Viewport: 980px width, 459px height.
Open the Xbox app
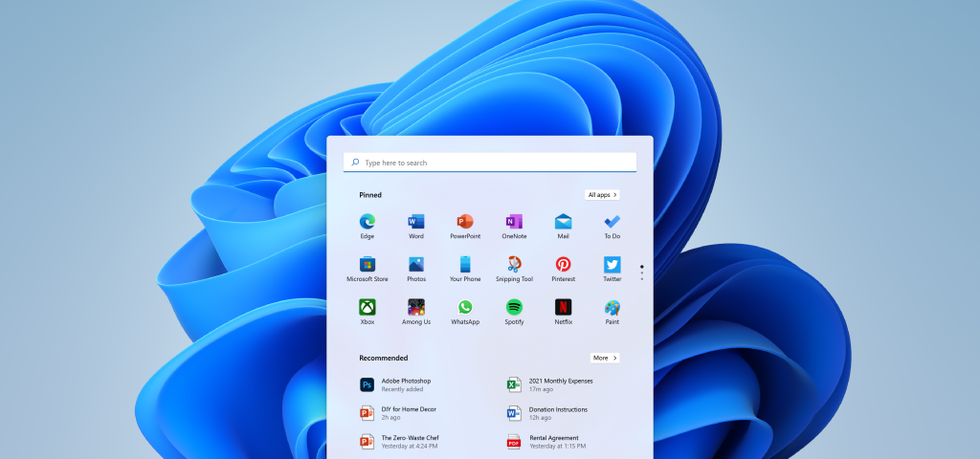pos(367,312)
